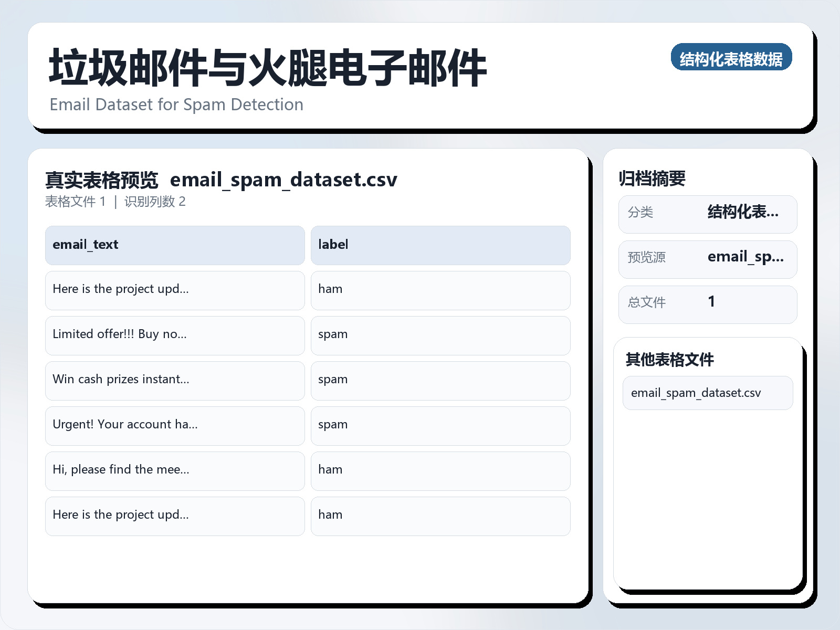
Task: Click the 结构化表格数据 category badge
Action: pos(732,58)
